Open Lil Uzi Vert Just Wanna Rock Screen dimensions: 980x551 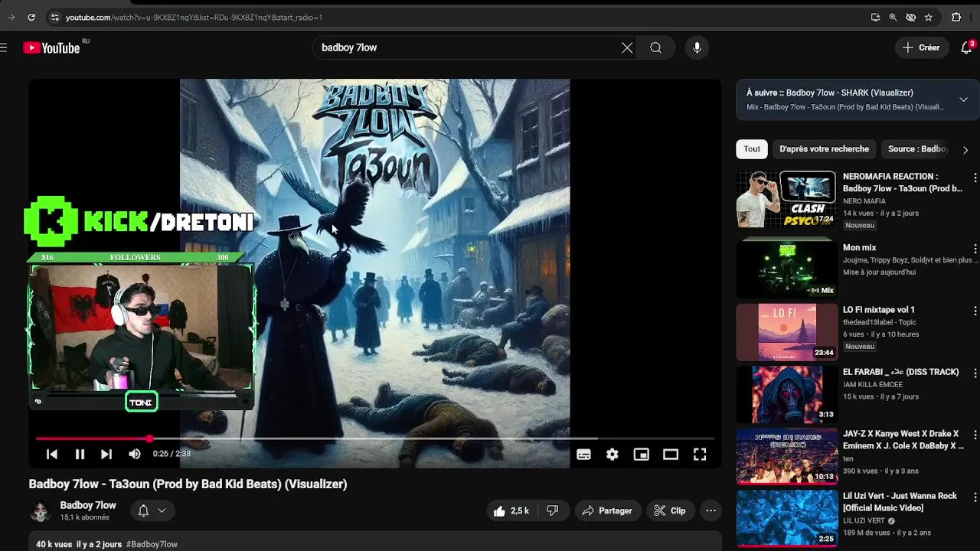[900, 502]
